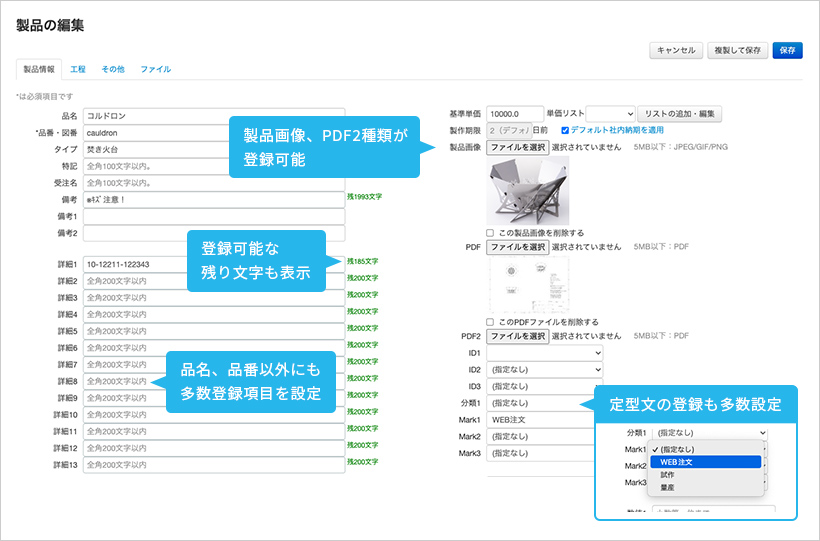Toggle デフォルト社内納期を適用 checkbox
820x541 pixels.
[x=565, y=130]
